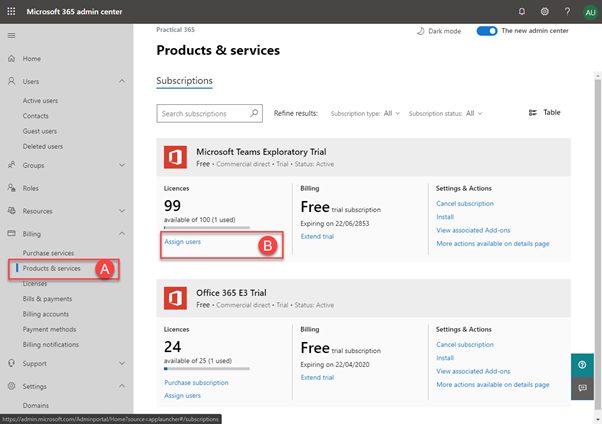The height and width of the screenshot is (424, 602).
Task: Click the Settings gear in sidebar
Action: coord(12,386)
